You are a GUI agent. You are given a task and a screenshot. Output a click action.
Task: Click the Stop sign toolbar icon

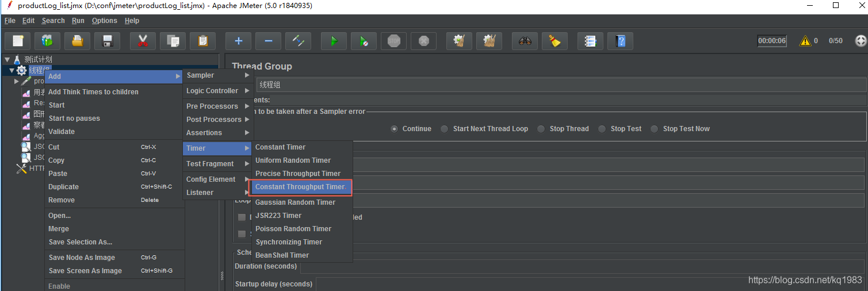coord(394,41)
